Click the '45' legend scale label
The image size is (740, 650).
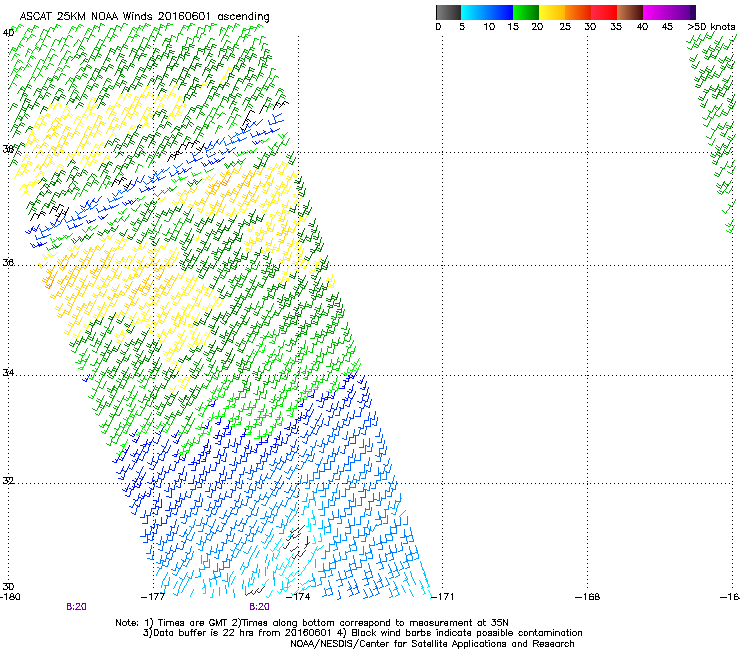coord(667,27)
